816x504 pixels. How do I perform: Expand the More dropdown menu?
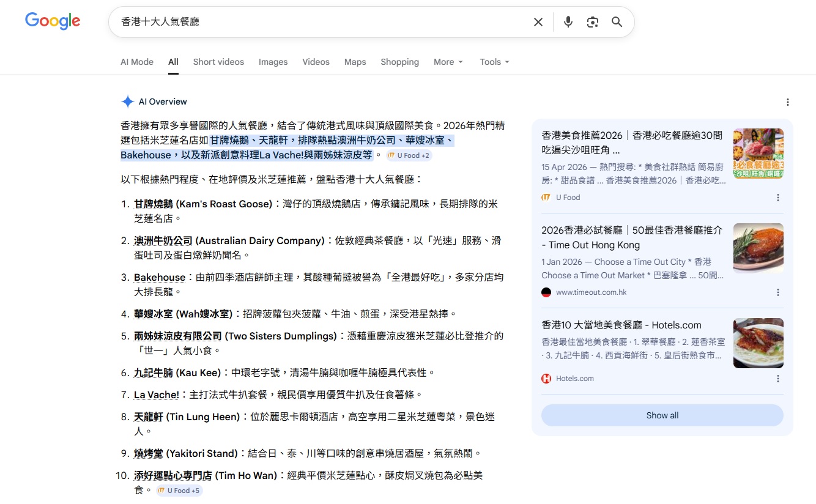click(x=448, y=62)
